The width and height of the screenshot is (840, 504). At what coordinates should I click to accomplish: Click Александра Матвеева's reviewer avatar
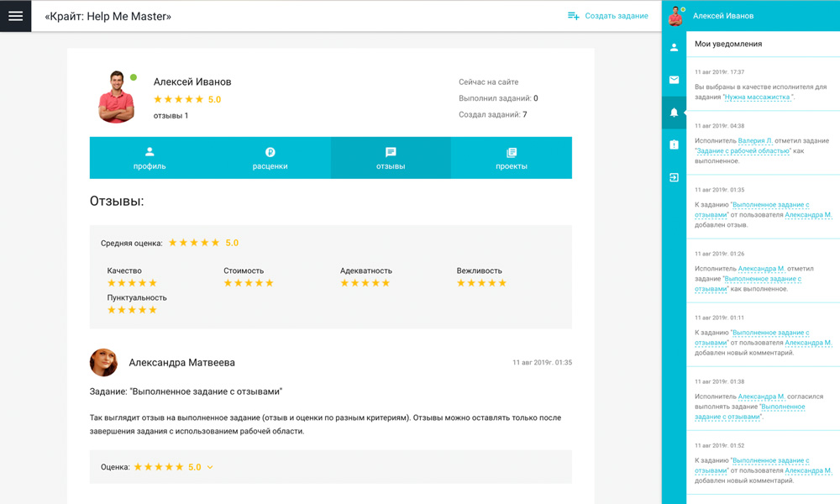pyautogui.click(x=103, y=363)
